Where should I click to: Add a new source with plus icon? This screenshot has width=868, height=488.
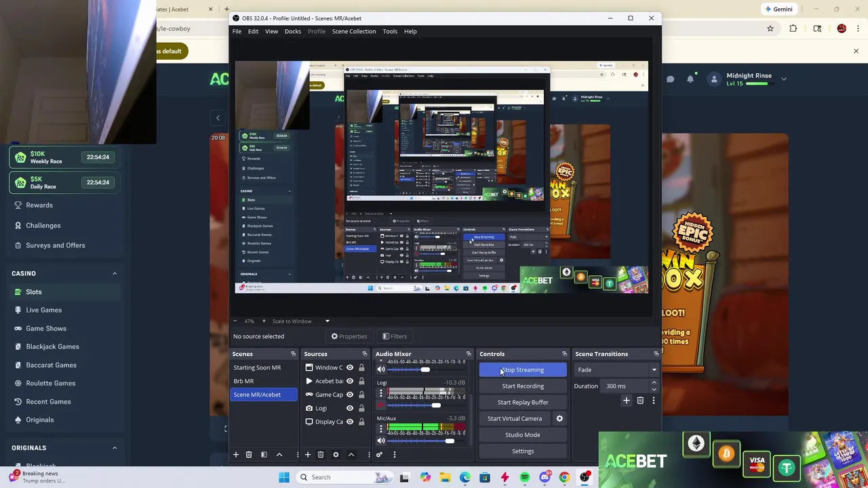point(307,455)
